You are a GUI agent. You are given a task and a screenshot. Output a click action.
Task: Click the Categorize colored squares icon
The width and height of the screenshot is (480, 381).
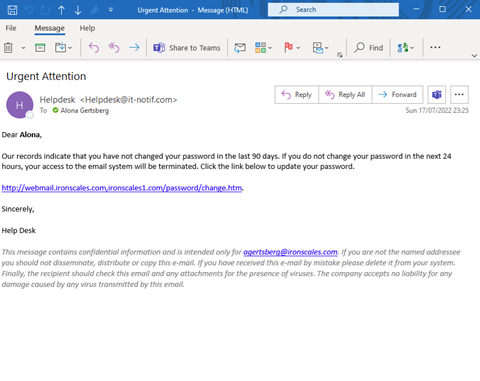(x=260, y=48)
